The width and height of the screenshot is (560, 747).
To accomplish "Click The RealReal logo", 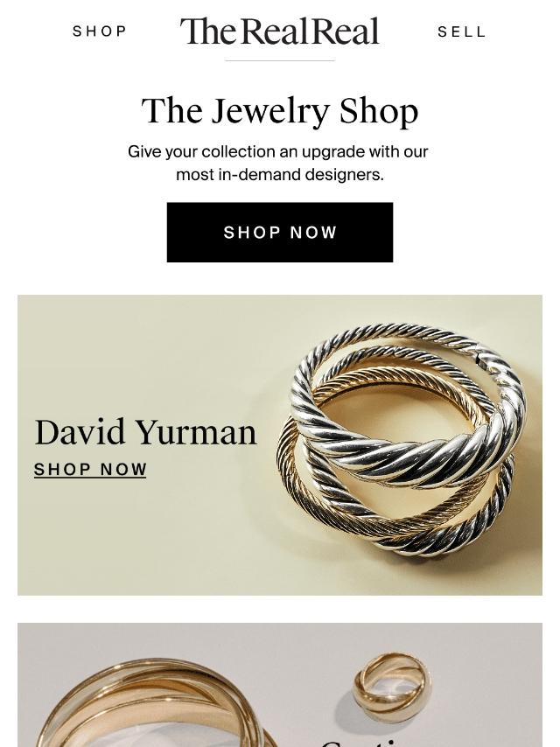I will click(280, 31).
